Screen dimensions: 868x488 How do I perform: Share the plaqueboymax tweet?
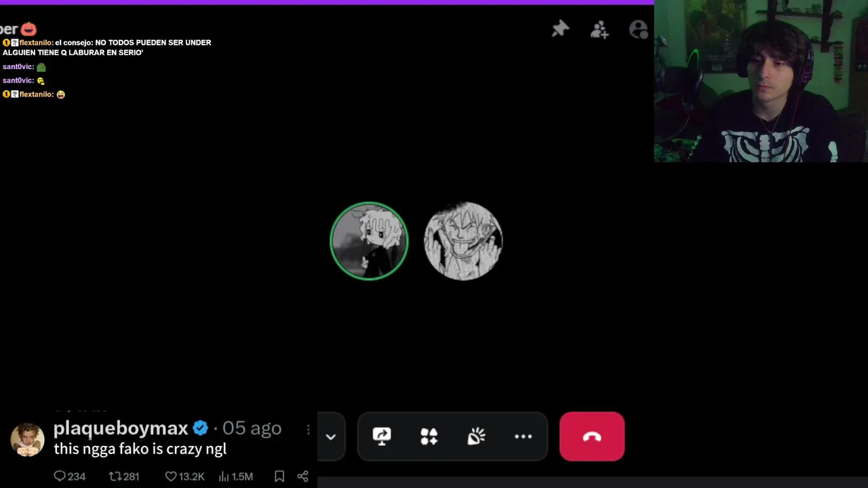303,476
